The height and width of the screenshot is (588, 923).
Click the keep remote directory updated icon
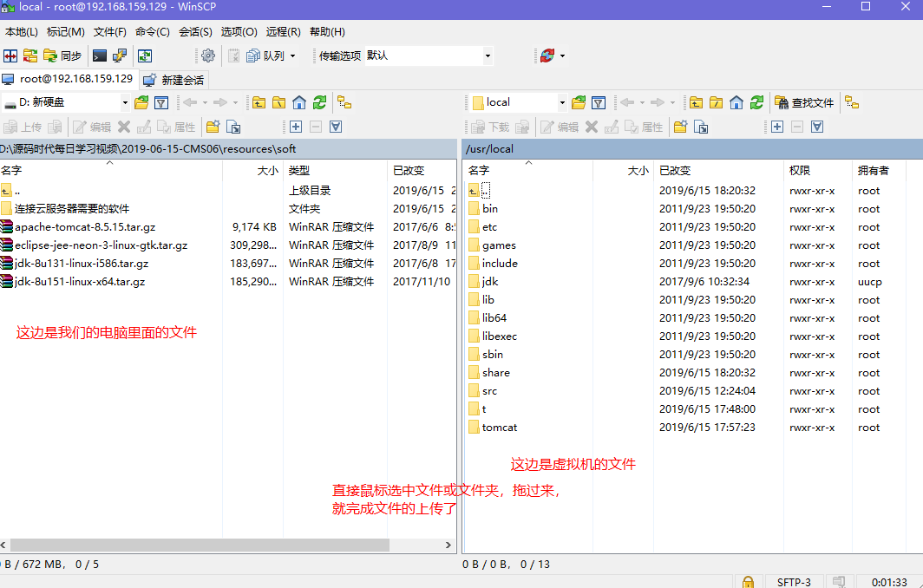click(145, 56)
